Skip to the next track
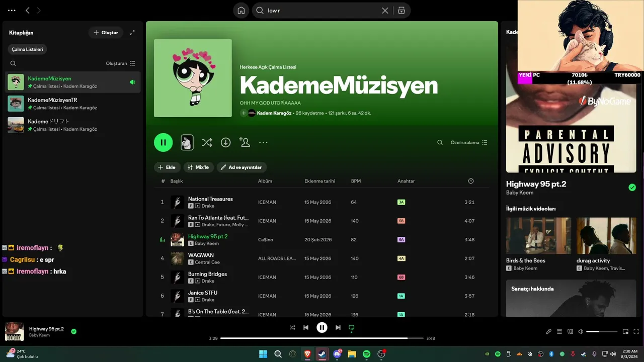 [338, 328]
